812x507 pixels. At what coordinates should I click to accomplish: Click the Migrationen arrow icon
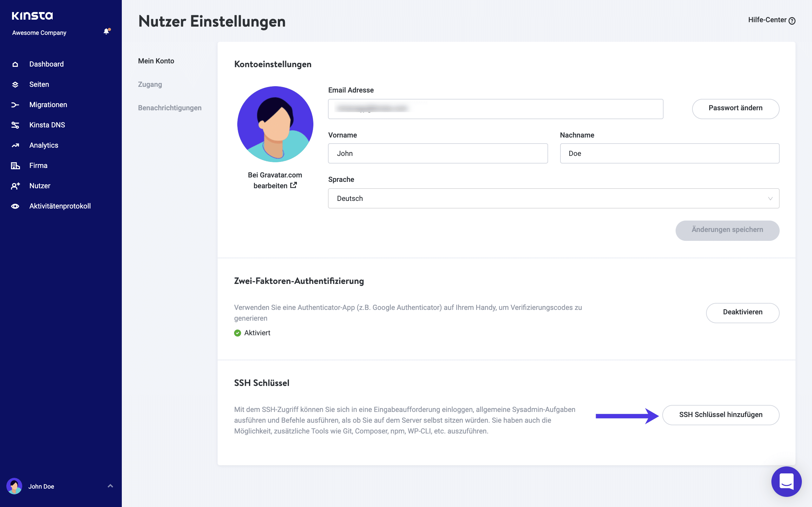(x=15, y=105)
